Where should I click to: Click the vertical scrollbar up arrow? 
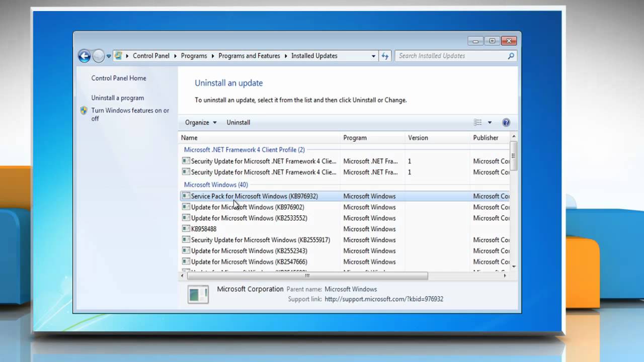pos(514,136)
